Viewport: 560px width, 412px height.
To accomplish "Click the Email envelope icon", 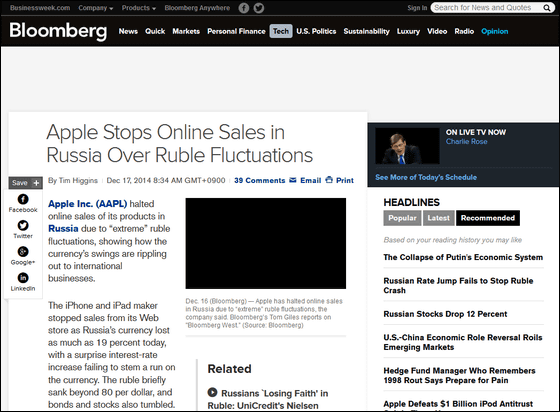I will tap(293, 180).
